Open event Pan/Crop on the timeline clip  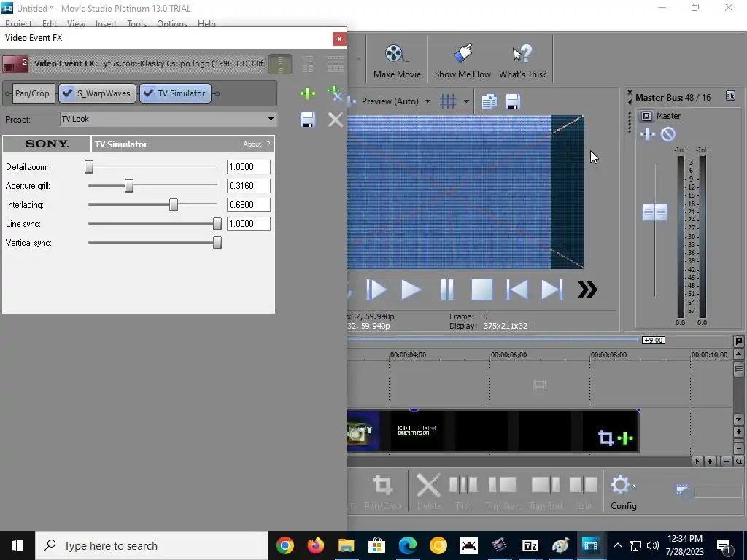click(605, 437)
